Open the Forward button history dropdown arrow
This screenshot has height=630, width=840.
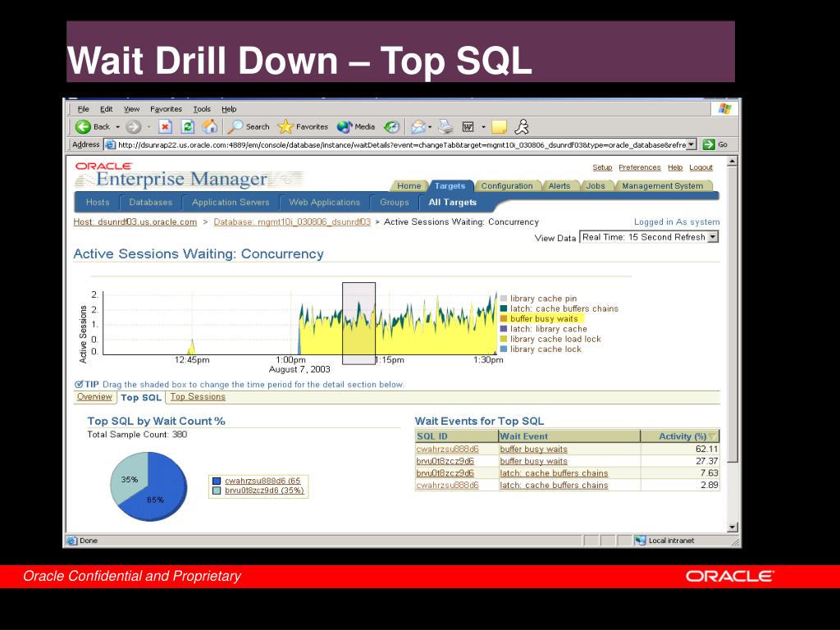[148, 127]
